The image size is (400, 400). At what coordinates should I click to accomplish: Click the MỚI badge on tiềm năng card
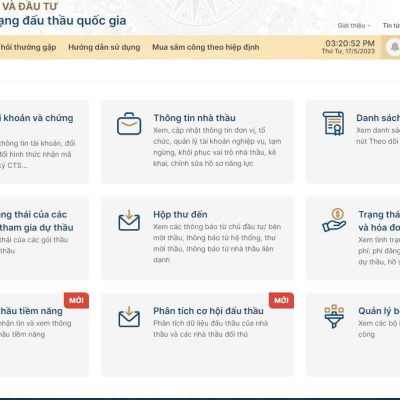pyautogui.click(x=76, y=300)
